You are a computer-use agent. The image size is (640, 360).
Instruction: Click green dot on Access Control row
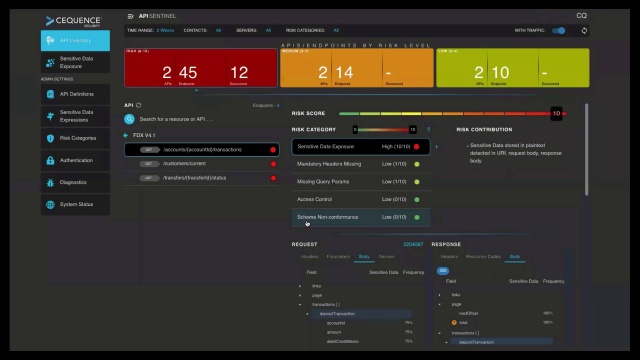tap(417, 200)
